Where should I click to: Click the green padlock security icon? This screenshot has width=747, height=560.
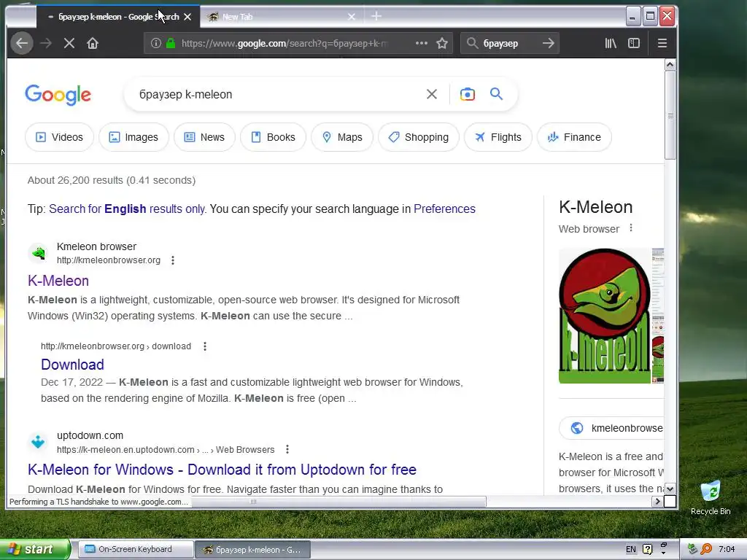(171, 43)
